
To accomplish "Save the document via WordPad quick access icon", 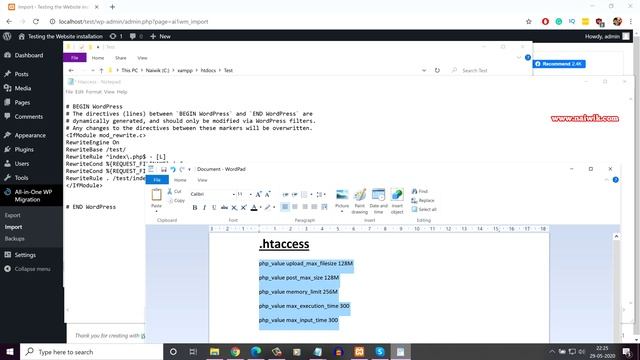I will [x=164, y=169].
